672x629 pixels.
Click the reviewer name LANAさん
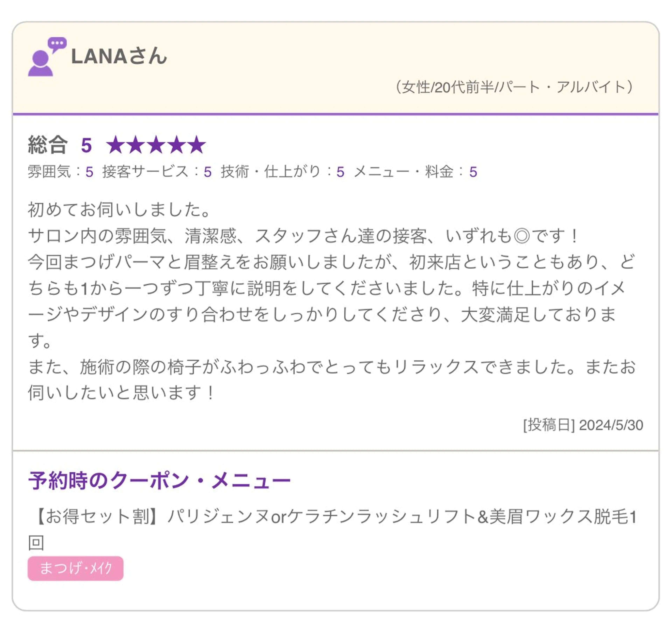point(119,56)
